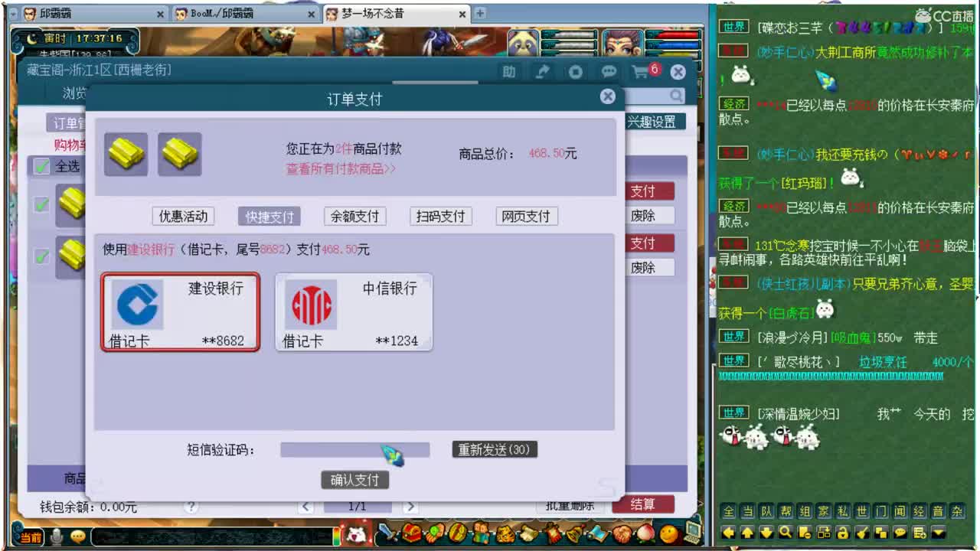Click the 结算 button
Viewport: 980px width, 551px height.
point(643,504)
